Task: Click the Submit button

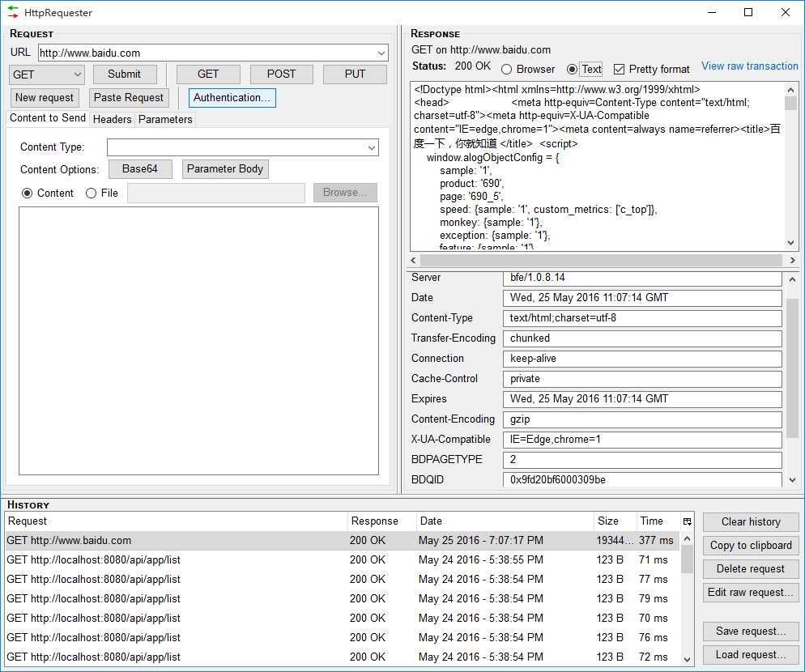Action: click(124, 74)
